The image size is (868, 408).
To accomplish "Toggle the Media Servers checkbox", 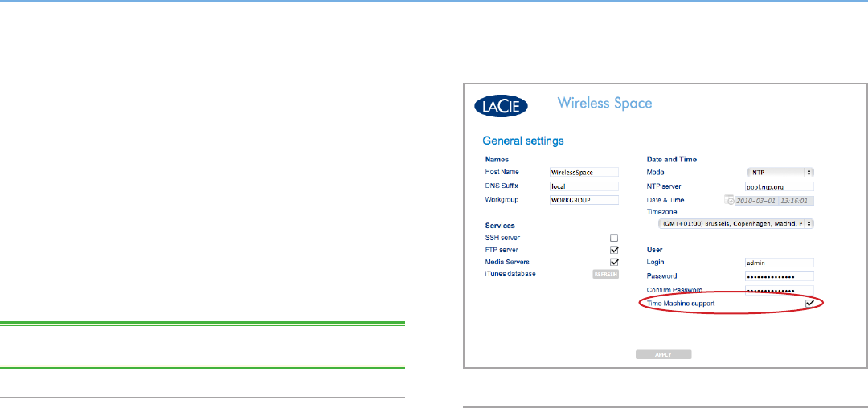I will tap(614, 262).
